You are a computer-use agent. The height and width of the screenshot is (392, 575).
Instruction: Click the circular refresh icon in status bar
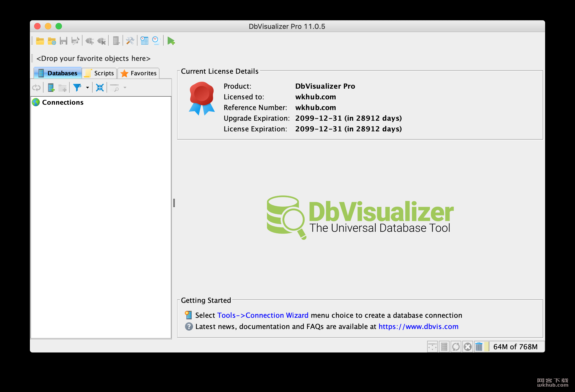pyautogui.click(x=456, y=347)
